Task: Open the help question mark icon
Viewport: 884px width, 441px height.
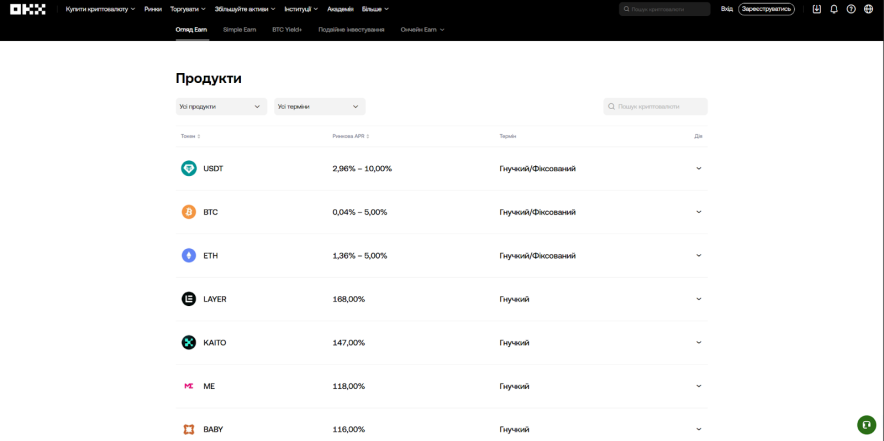Action: [x=851, y=9]
